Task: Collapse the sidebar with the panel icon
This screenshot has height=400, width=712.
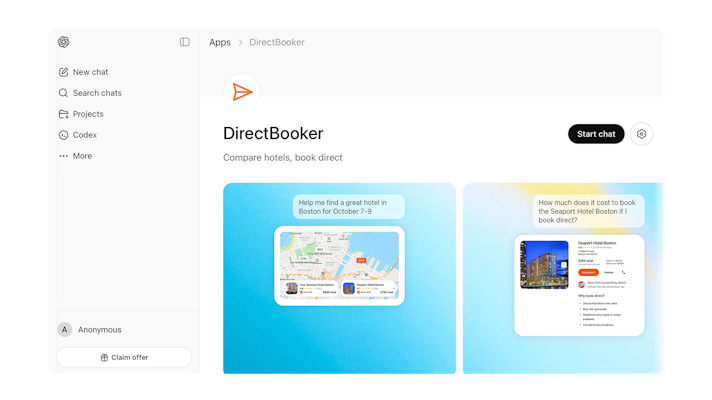Action: [x=184, y=42]
